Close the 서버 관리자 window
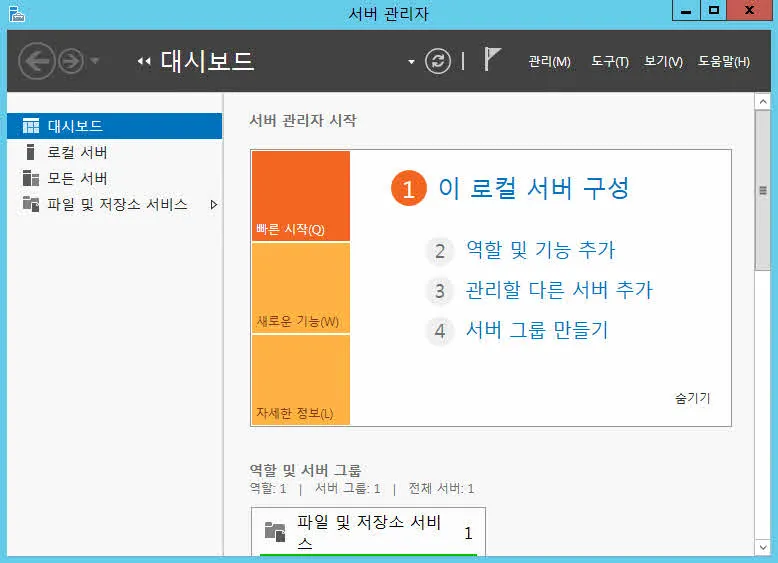Screen dimensions: 778x563 [x=750, y=11]
